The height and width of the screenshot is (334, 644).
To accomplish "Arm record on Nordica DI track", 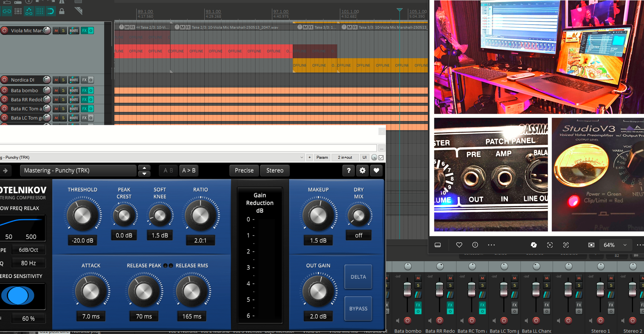I will [x=5, y=80].
